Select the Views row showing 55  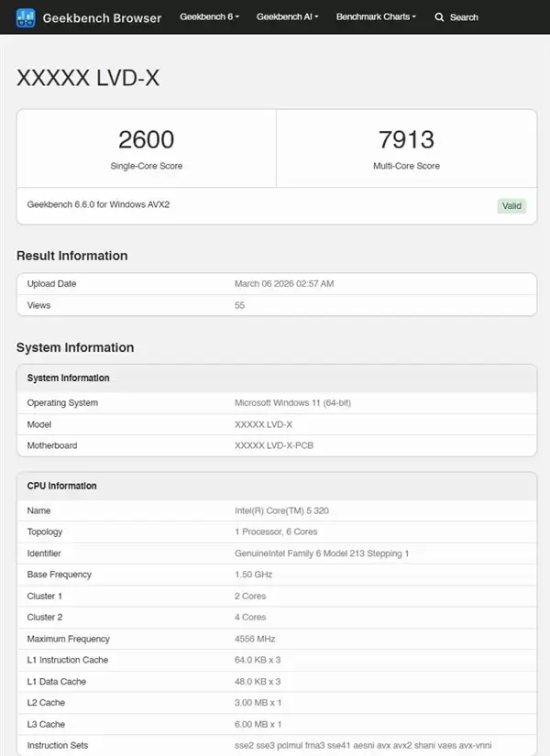point(275,305)
